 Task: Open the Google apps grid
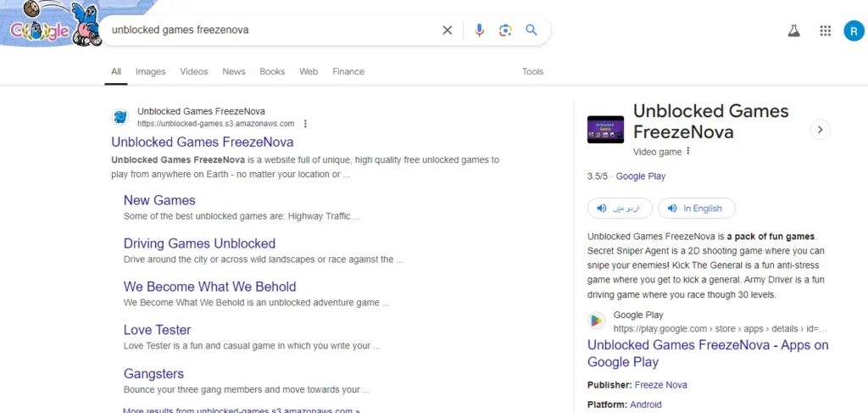pyautogui.click(x=826, y=31)
